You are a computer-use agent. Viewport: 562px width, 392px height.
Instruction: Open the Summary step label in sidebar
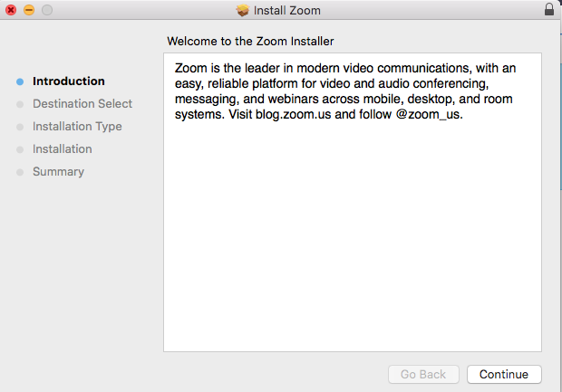tap(58, 172)
